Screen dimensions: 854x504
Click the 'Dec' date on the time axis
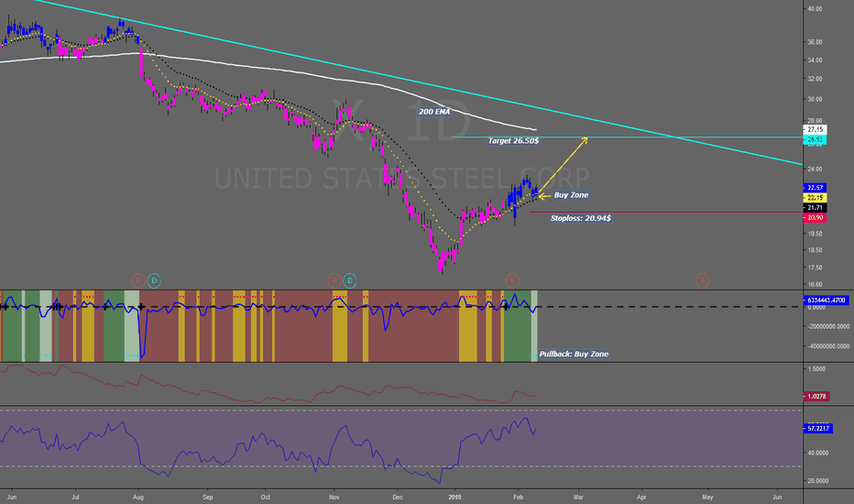point(398,497)
